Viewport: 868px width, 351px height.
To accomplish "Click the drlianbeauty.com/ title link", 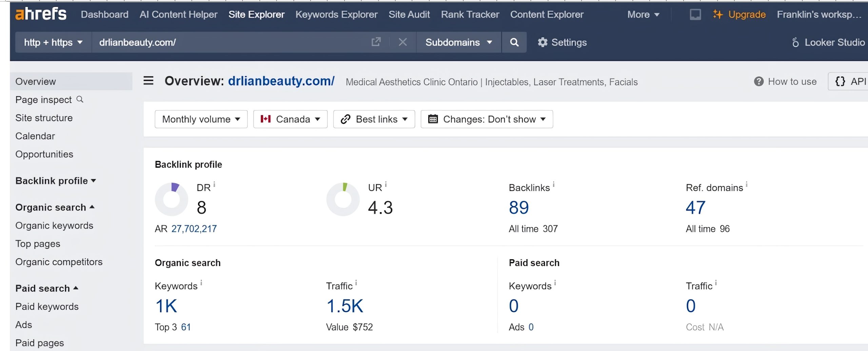I will [281, 81].
